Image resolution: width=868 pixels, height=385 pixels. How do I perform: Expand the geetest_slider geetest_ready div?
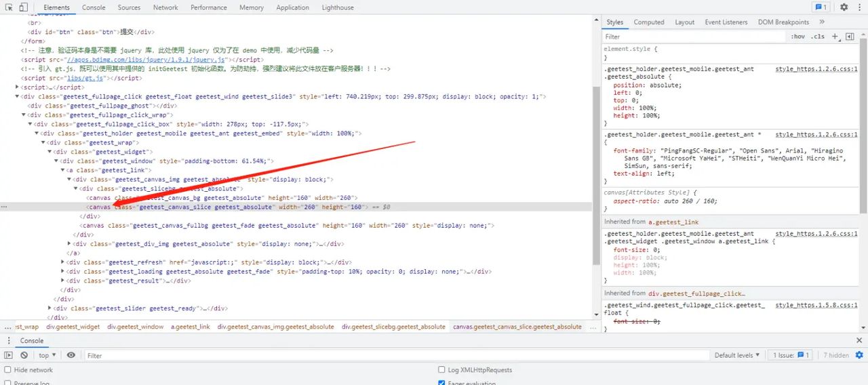coord(50,308)
